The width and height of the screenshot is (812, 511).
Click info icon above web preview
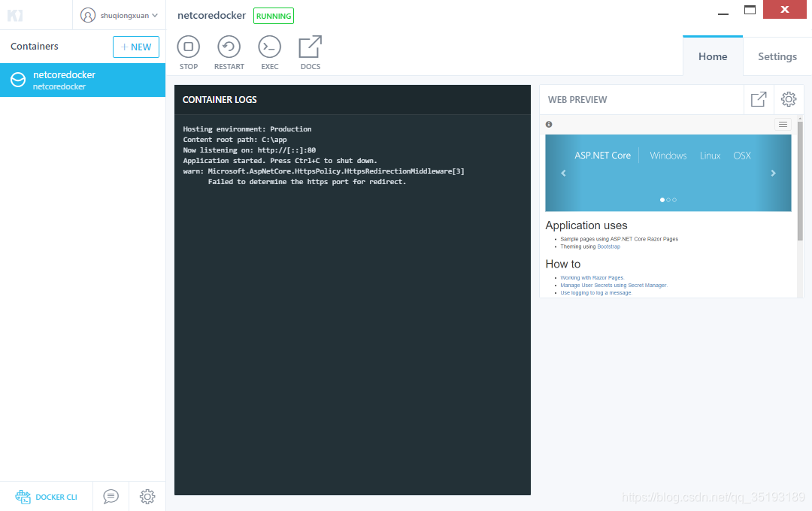tap(549, 124)
